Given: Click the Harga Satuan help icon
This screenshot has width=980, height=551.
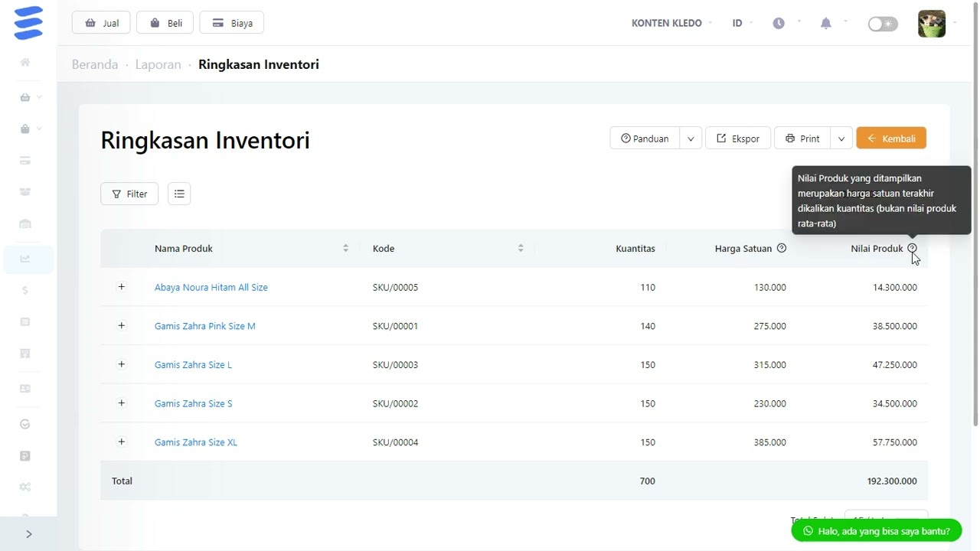Looking at the screenshot, I should click(x=782, y=248).
